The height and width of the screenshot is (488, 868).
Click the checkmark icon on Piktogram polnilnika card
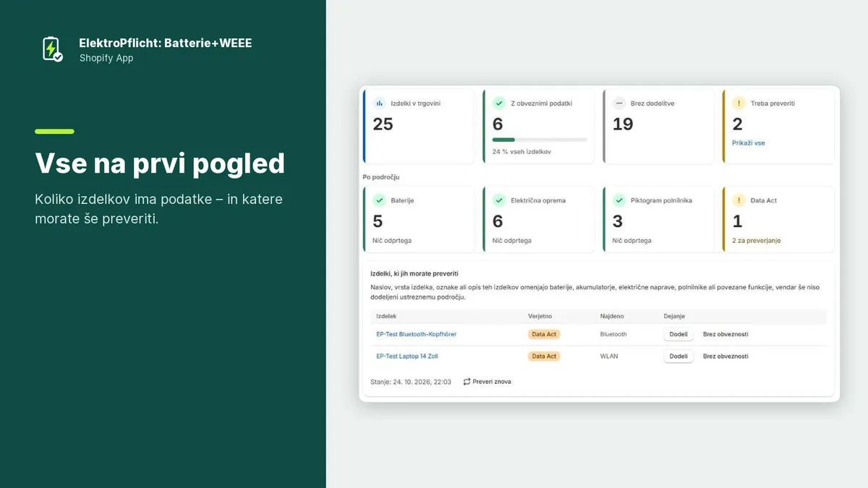click(619, 200)
